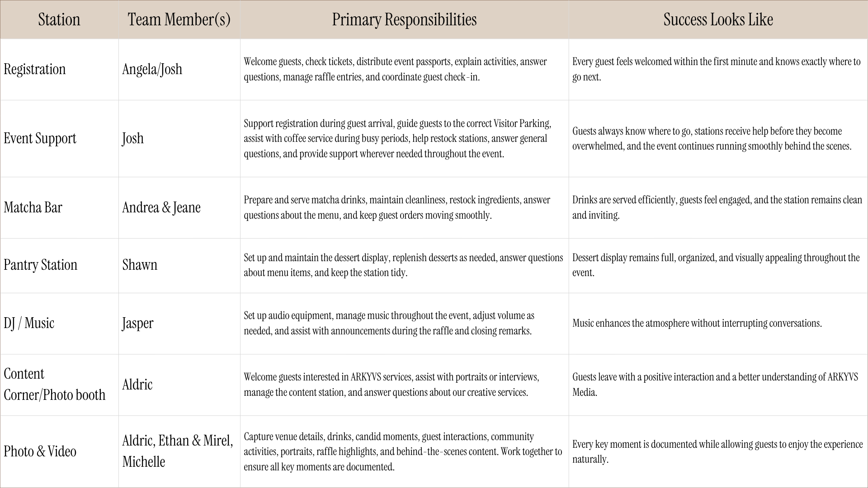Select the Team Member(s) column header

[179, 19]
